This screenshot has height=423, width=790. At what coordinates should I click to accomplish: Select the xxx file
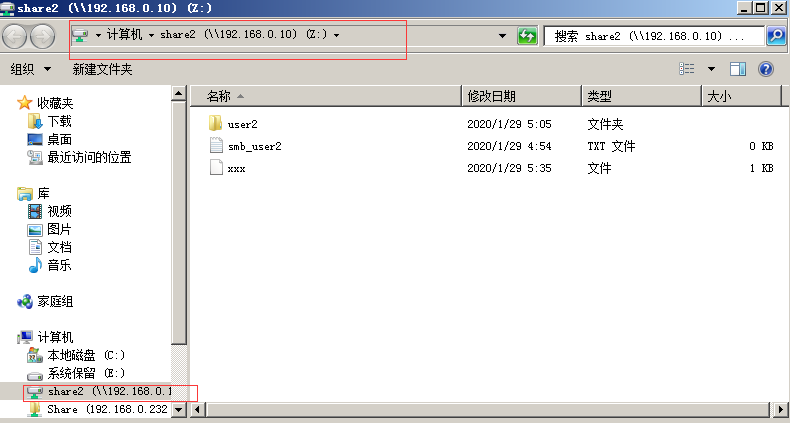[x=236, y=169]
